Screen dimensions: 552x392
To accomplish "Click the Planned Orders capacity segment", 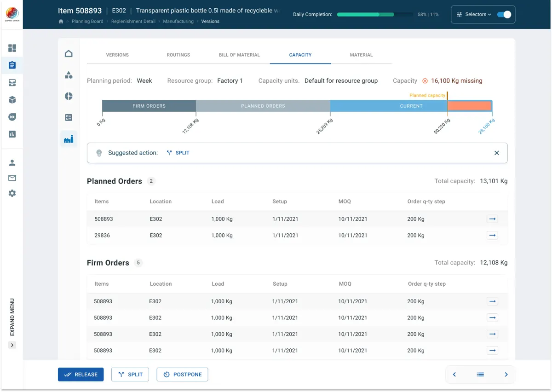I will pos(263,106).
